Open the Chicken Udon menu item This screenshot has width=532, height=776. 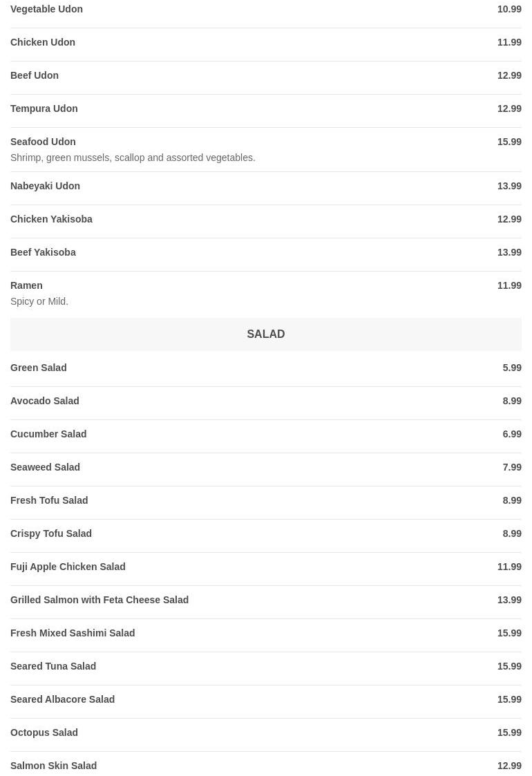click(43, 42)
